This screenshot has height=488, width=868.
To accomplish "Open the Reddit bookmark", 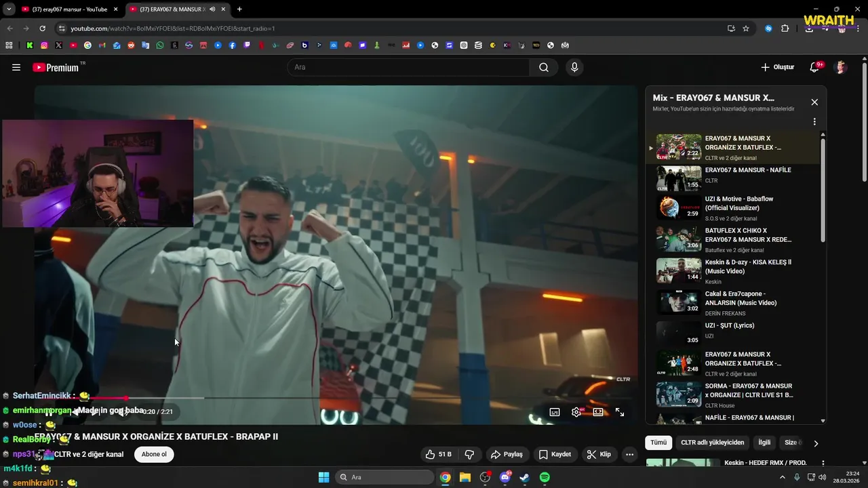I will [x=131, y=45].
